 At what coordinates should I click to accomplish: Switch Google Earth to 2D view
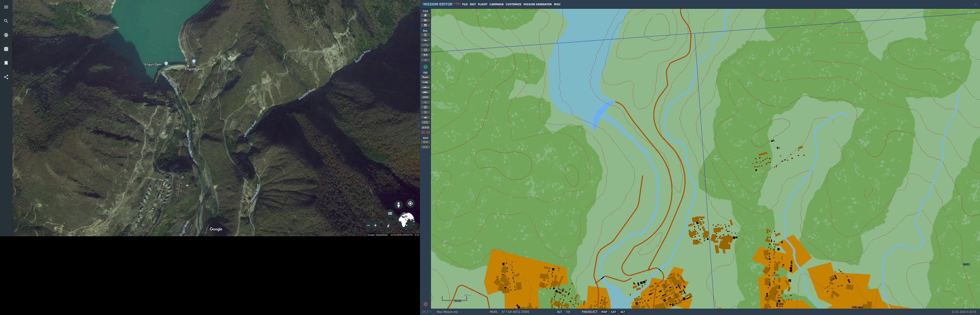(x=390, y=213)
